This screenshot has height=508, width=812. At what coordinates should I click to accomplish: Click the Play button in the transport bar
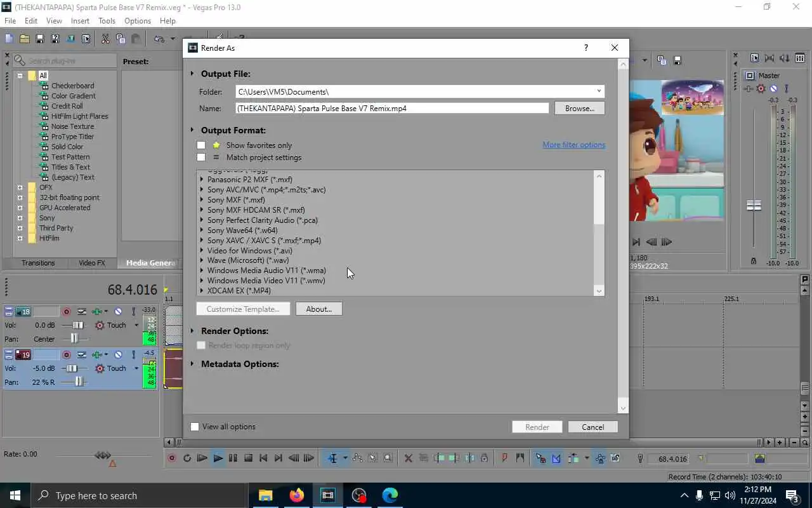(218, 458)
